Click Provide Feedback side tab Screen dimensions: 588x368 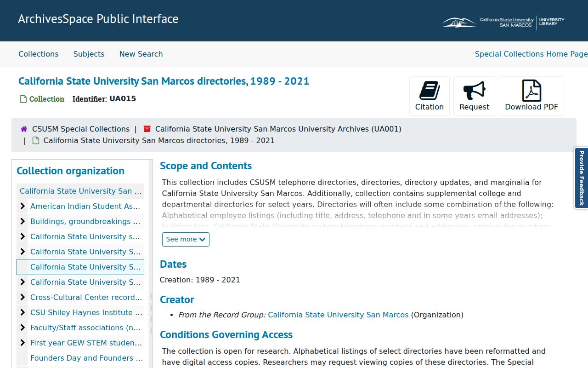pos(582,178)
